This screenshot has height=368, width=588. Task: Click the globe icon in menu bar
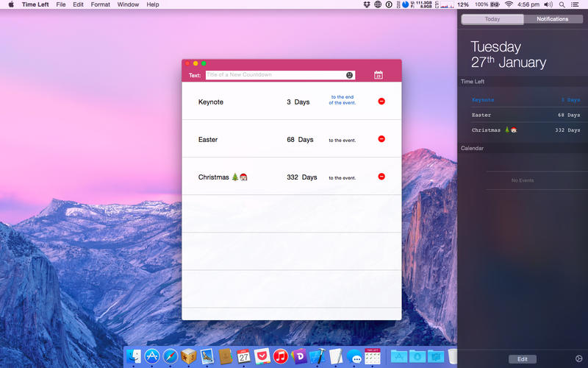(378, 4)
